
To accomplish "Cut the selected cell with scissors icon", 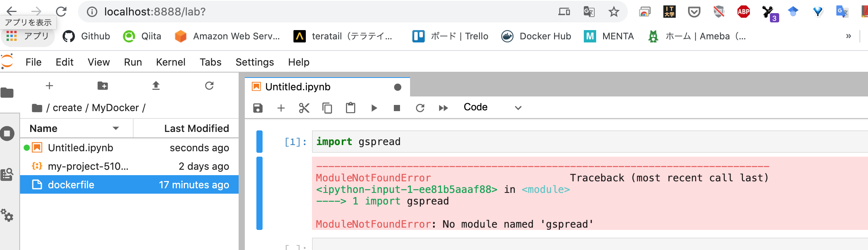I will pos(304,108).
